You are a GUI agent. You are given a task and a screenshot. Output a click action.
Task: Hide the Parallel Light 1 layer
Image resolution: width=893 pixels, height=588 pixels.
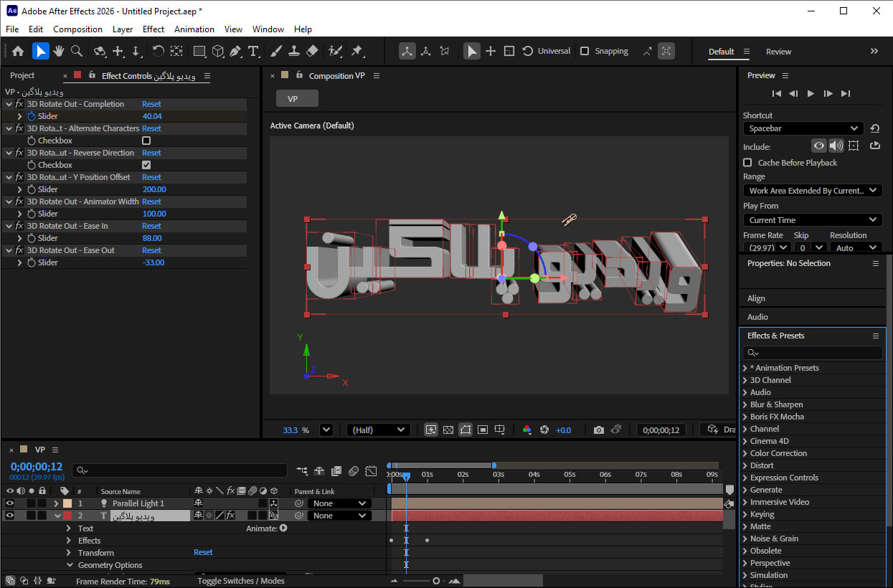(x=10, y=503)
